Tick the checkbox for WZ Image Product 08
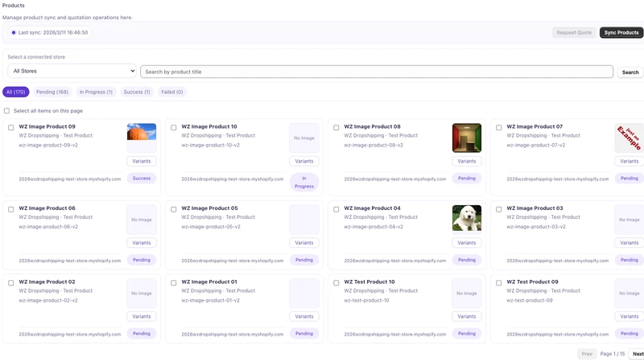 point(336,128)
